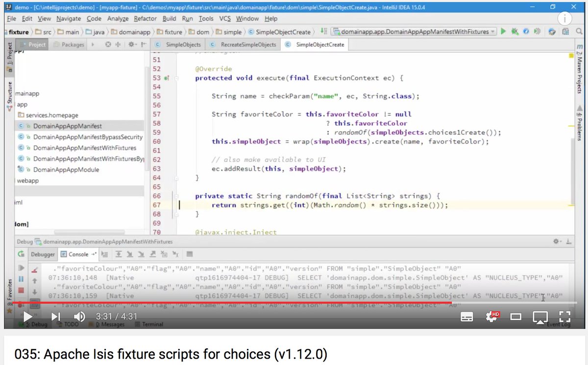The width and height of the screenshot is (588, 365).
Task: Fold the execute method at line 53
Action: click(x=176, y=78)
